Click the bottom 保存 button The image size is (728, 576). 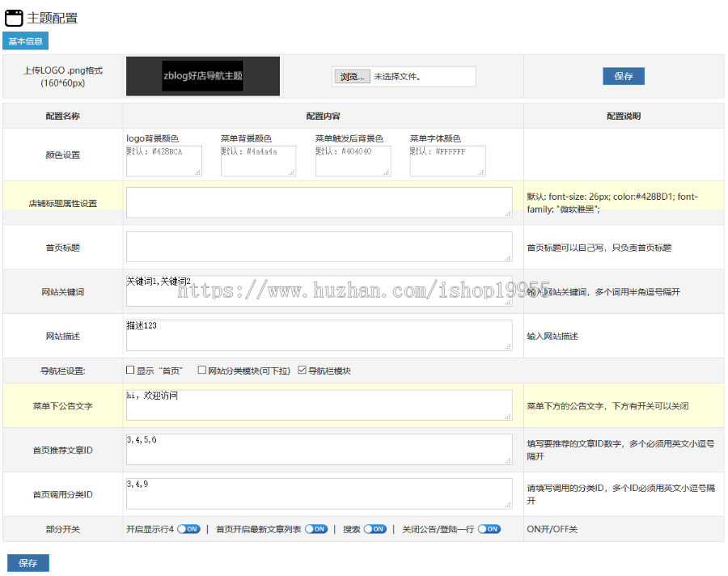tap(28, 562)
